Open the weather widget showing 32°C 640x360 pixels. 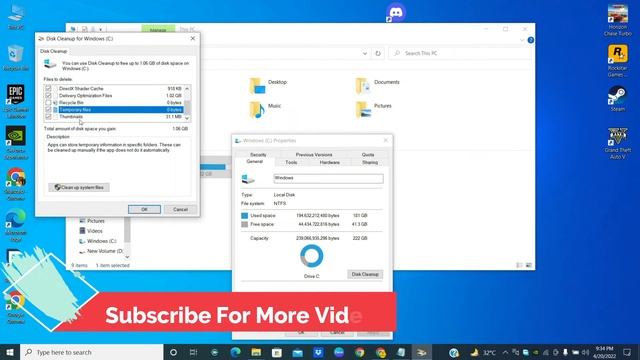click(x=484, y=352)
